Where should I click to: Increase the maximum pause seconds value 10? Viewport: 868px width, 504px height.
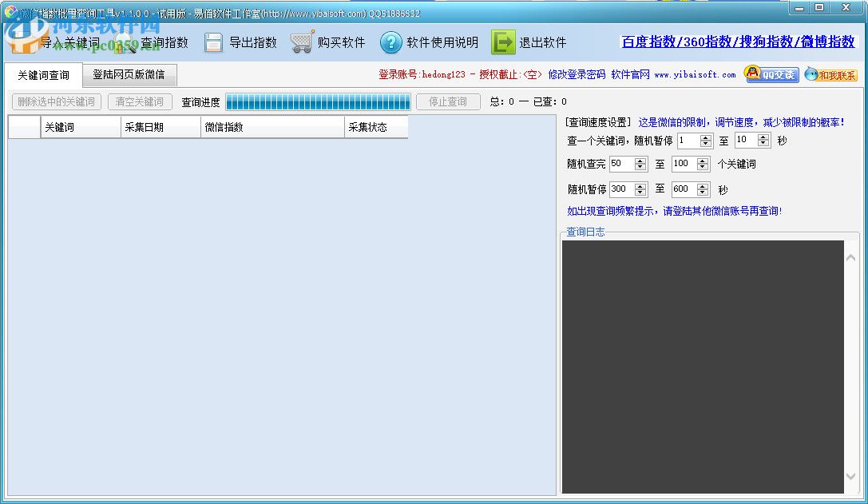pyautogui.click(x=763, y=137)
